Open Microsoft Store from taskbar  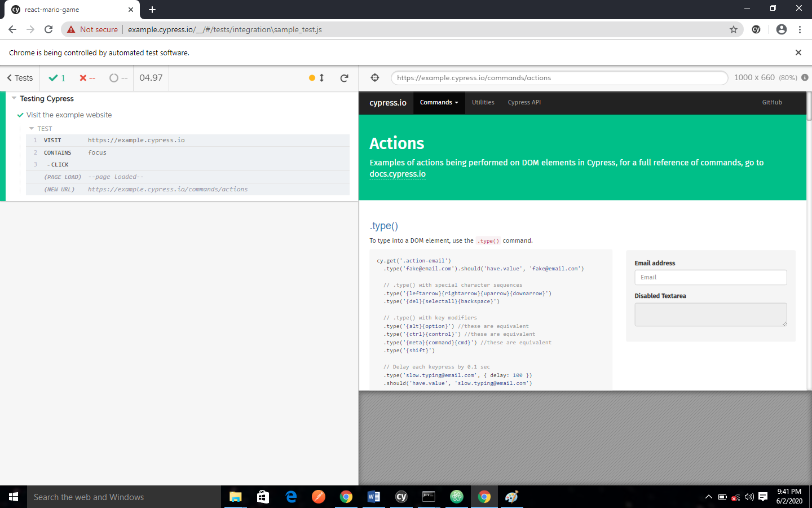[x=263, y=497]
